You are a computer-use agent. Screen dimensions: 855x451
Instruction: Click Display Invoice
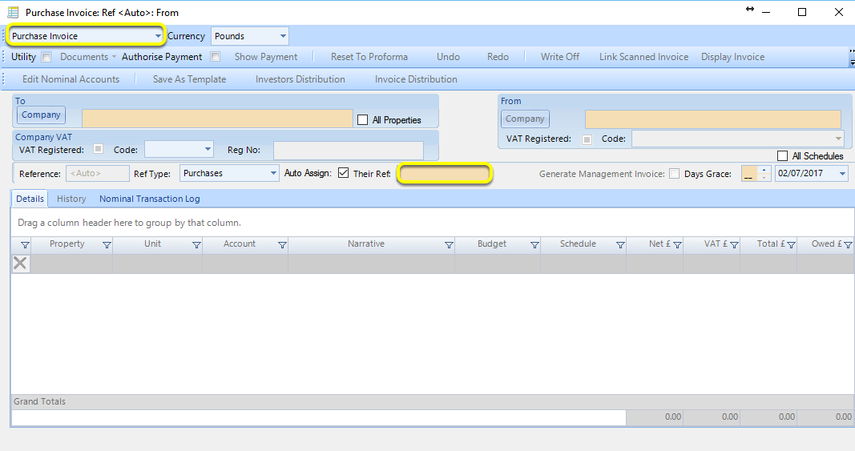coord(732,57)
